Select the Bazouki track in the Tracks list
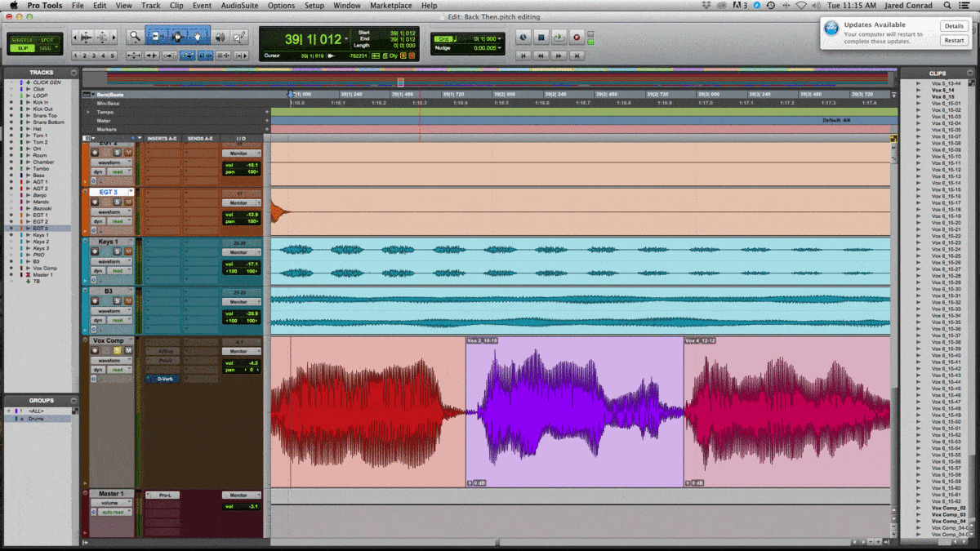Screen dimensions: 980x551 [x=41, y=208]
